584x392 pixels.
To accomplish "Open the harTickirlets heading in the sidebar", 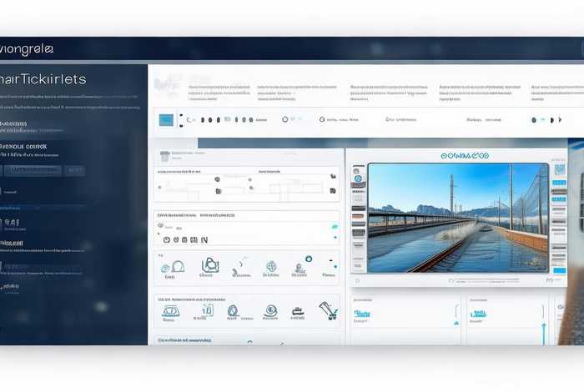I will (43, 78).
